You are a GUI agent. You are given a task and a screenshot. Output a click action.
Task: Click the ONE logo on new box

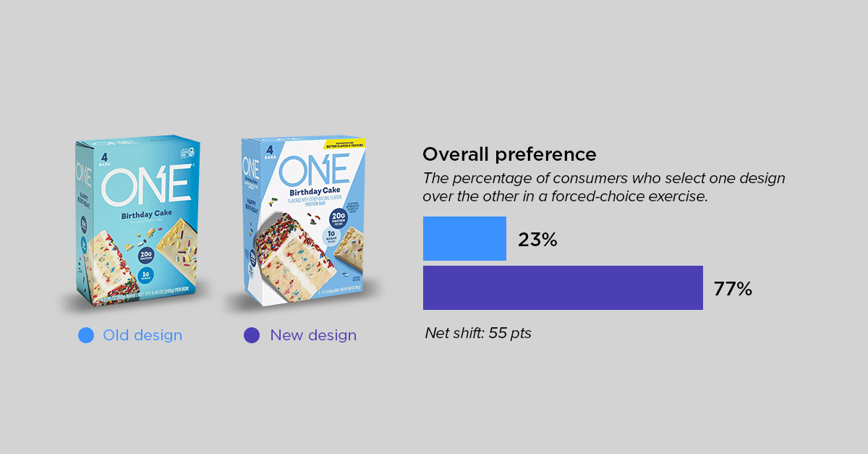[x=314, y=169]
